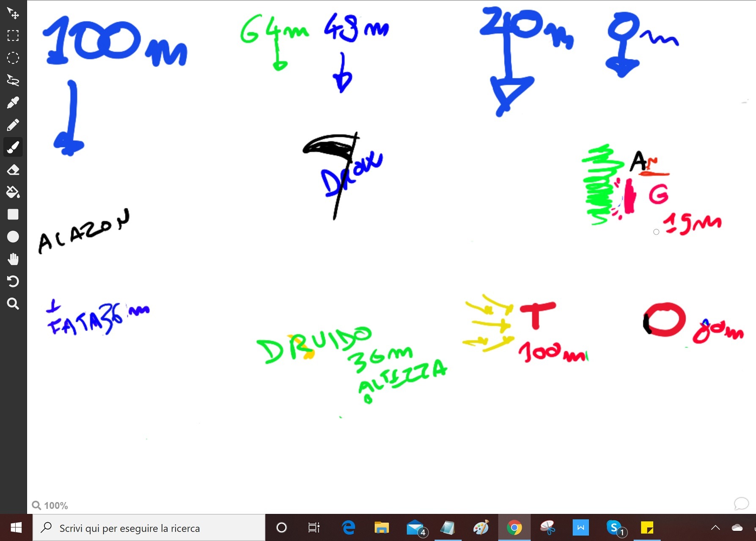Screen dimensions: 756x541
Task: Click the Windows search box
Action: (x=149, y=528)
